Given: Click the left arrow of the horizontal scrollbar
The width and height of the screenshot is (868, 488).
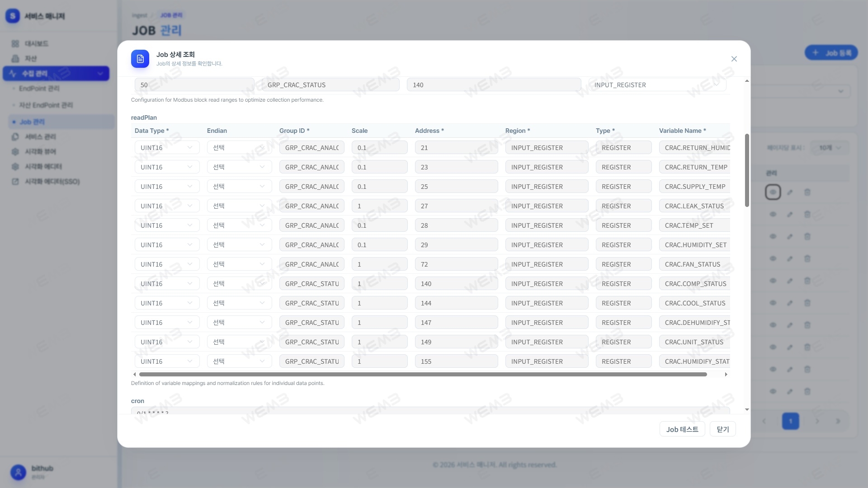Looking at the screenshot, I should click(x=134, y=374).
